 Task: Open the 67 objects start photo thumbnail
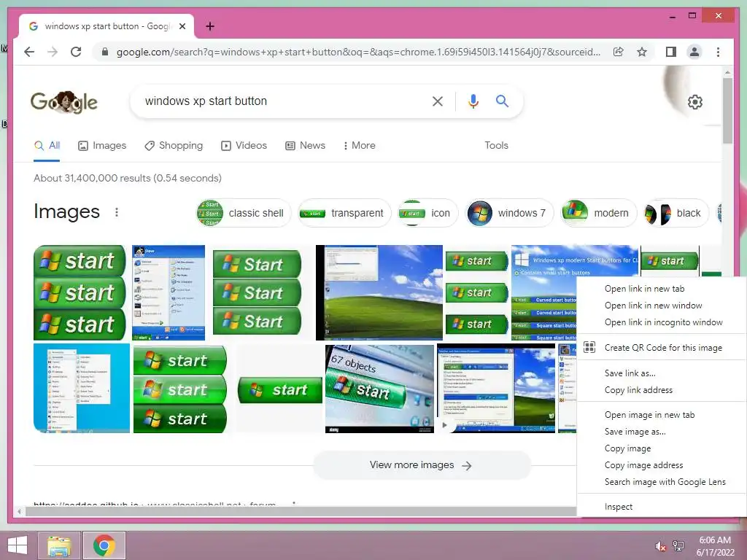tap(379, 389)
